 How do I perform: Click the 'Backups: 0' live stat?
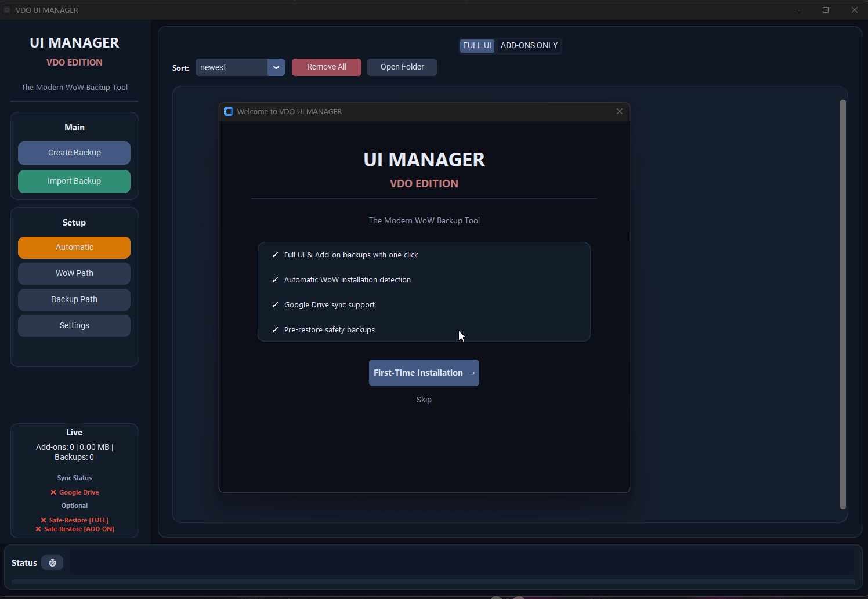point(74,457)
